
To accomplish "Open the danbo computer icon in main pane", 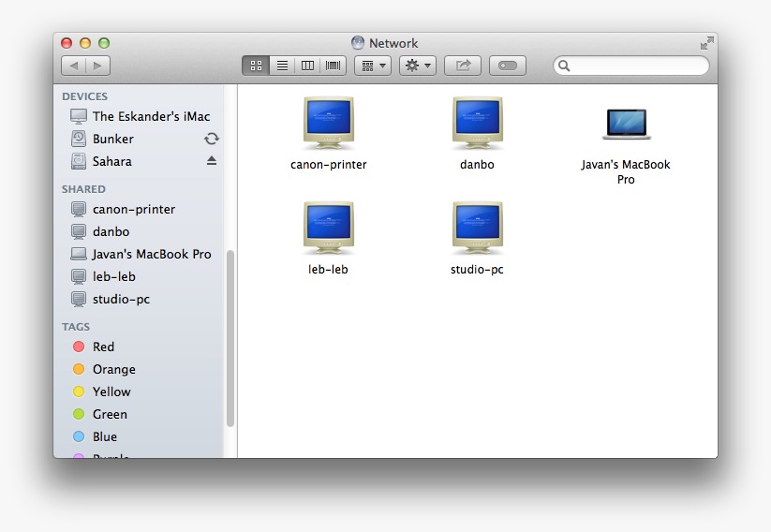I will pos(477,124).
